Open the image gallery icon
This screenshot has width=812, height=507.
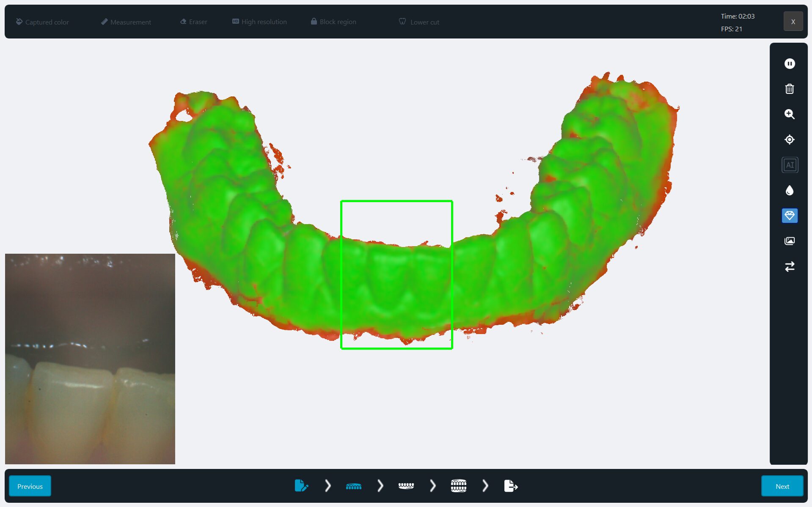(789, 241)
